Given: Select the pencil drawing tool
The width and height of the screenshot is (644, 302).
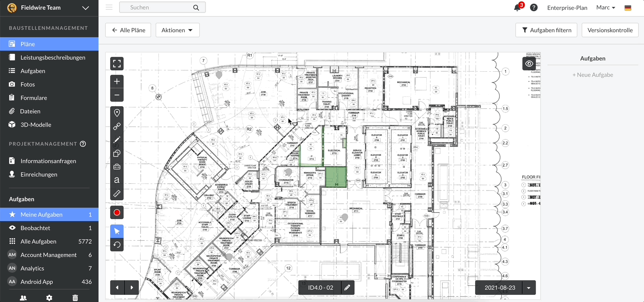Looking at the screenshot, I should pos(117,140).
